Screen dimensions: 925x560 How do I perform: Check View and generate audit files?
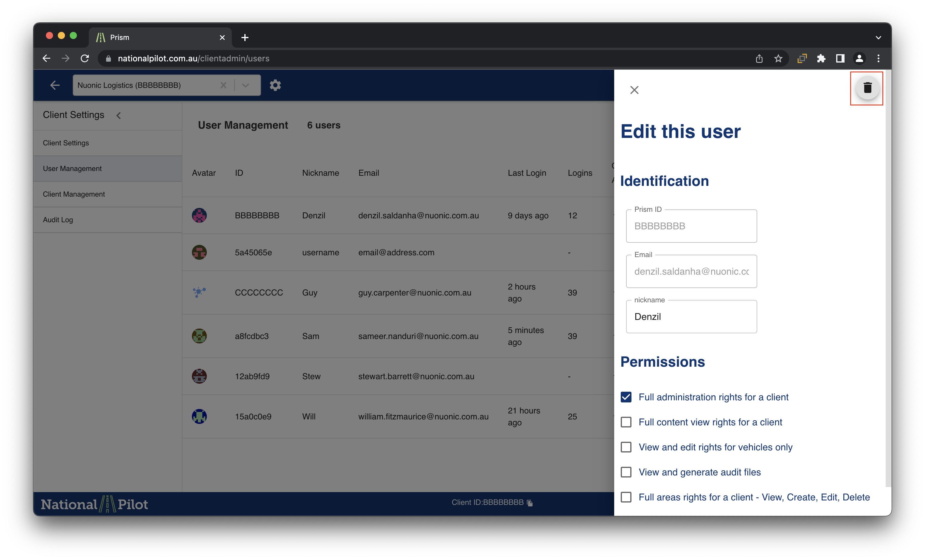626,472
